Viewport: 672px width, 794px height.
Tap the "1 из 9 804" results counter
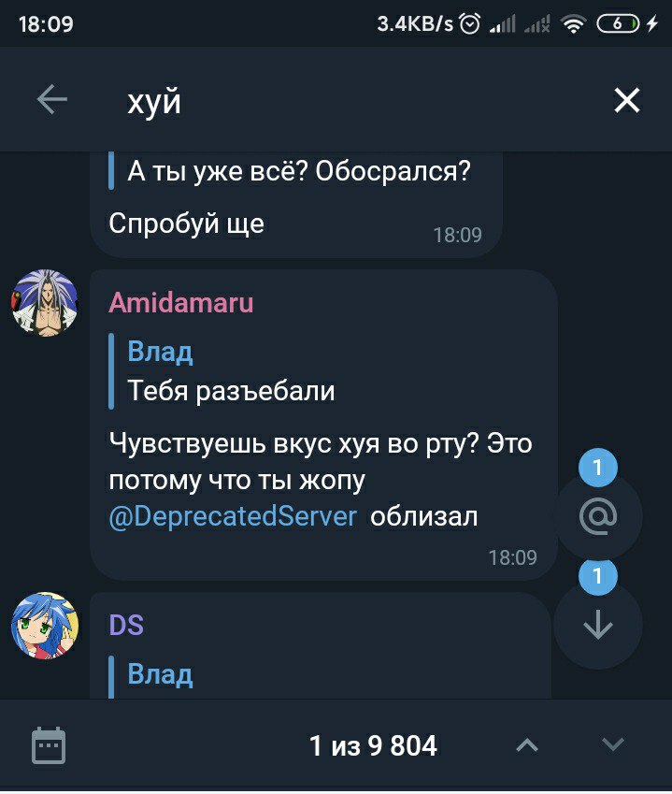(373, 745)
